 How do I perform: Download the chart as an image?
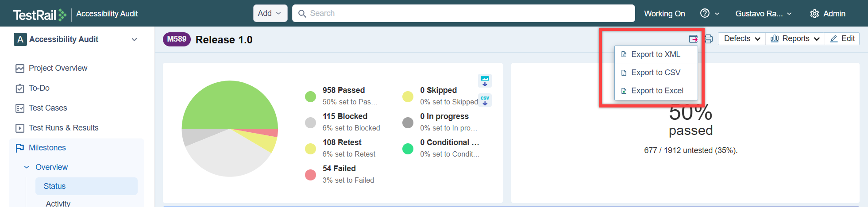pos(485,81)
